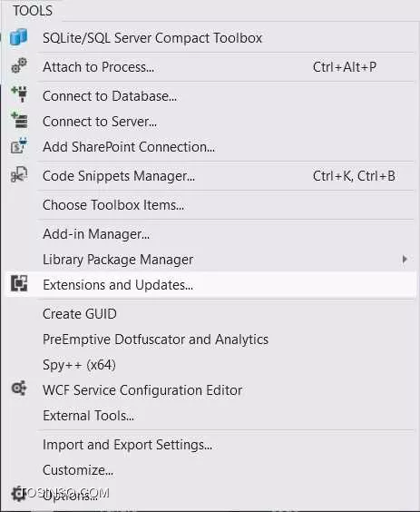Click the Extensions and Updates icon

click(x=19, y=283)
